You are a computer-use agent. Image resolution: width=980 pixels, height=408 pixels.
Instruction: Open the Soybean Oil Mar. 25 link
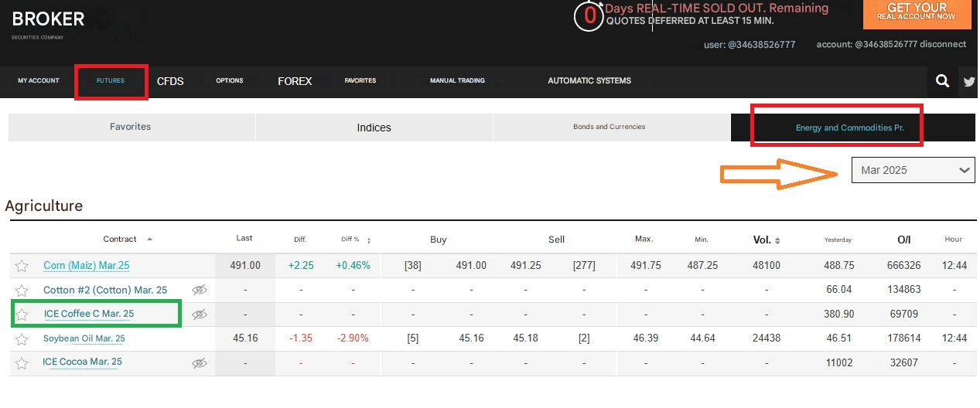click(84, 338)
